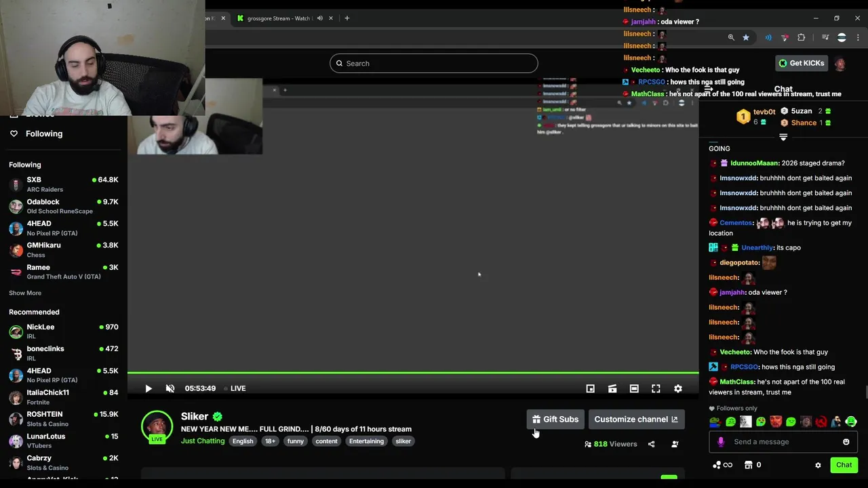This screenshot has height=488, width=868.
Task: Unmute the stream volume icon
Action: pos(170,388)
